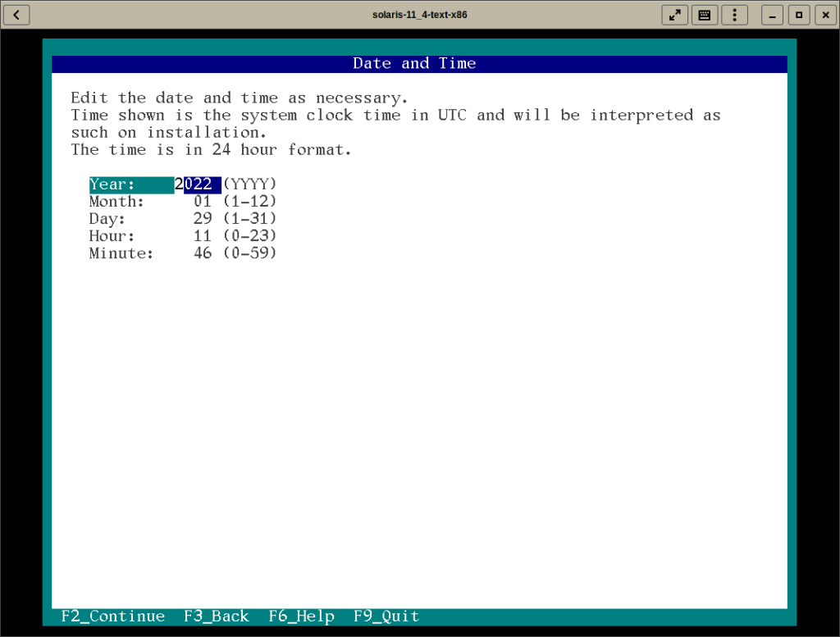Select the Day value field 29

(203, 219)
